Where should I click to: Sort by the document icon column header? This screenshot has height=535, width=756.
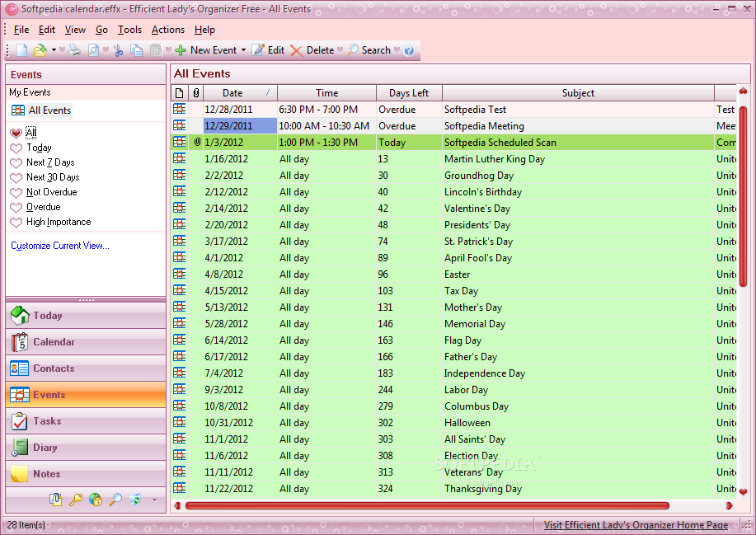[x=180, y=93]
